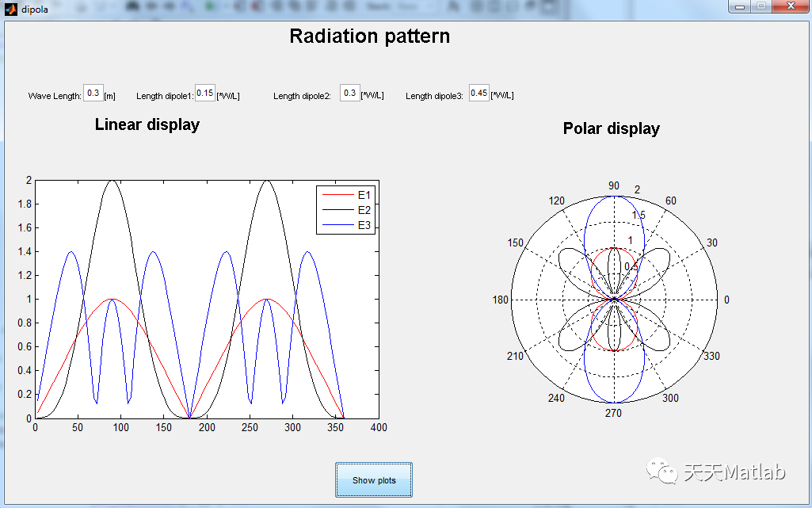Edit the Wave Length input field

click(93, 93)
